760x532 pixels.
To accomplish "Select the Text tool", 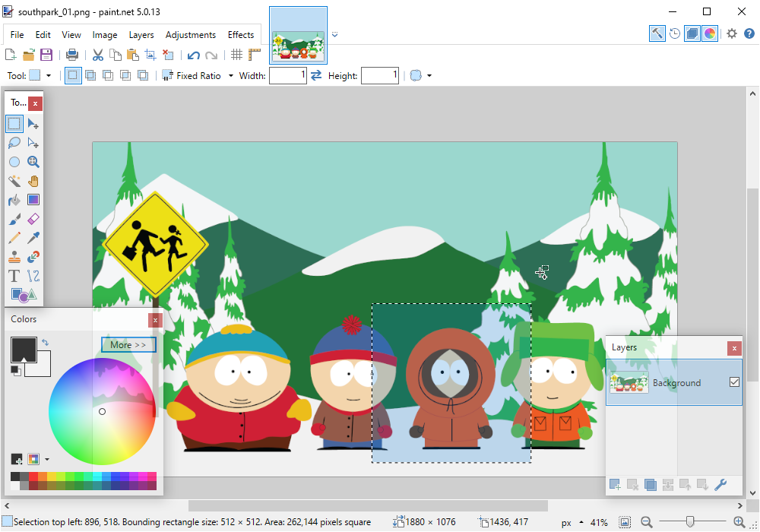I will (x=14, y=276).
